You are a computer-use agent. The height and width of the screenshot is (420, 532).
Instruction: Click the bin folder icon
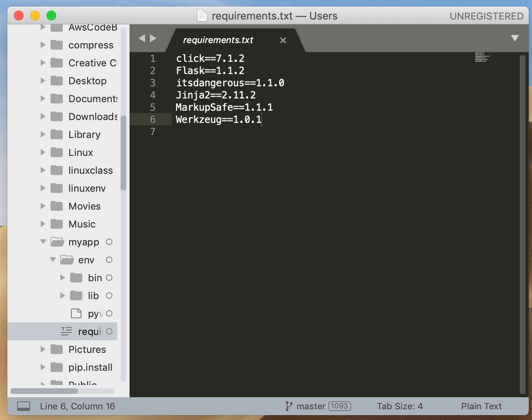coord(76,278)
